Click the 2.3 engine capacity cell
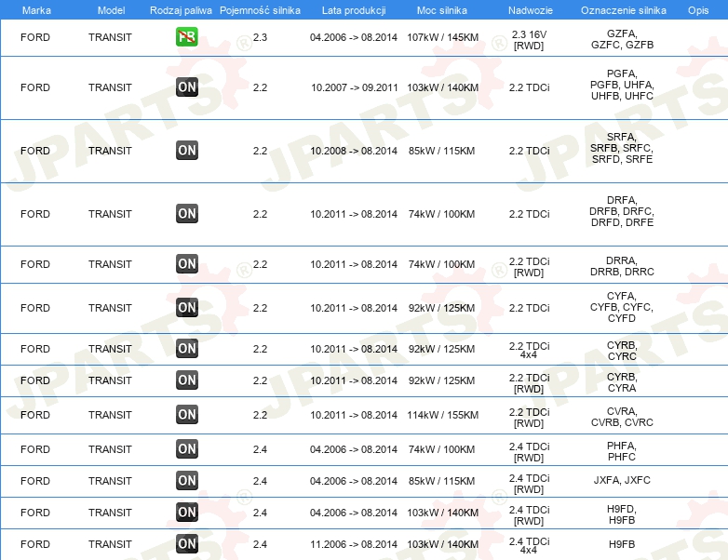 260,37
